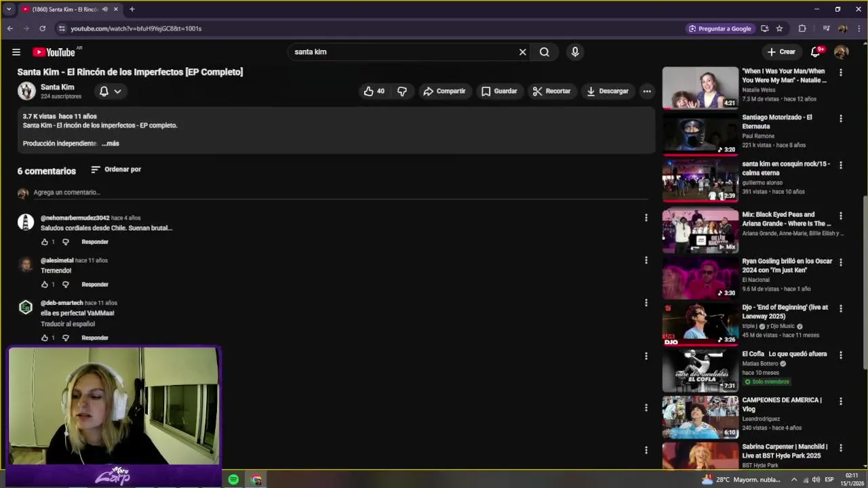Image resolution: width=868 pixels, height=488 pixels.
Task: Open the Recortar clip tool
Action: point(551,91)
